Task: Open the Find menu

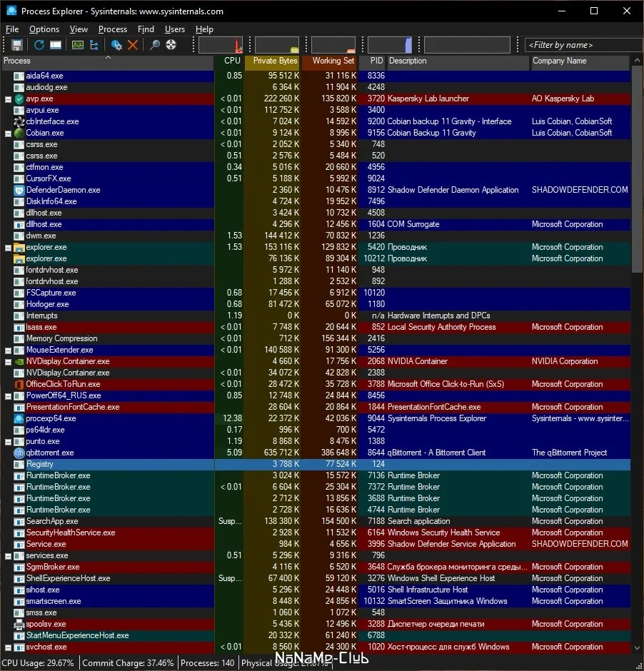Action: click(x=146, y=29)
